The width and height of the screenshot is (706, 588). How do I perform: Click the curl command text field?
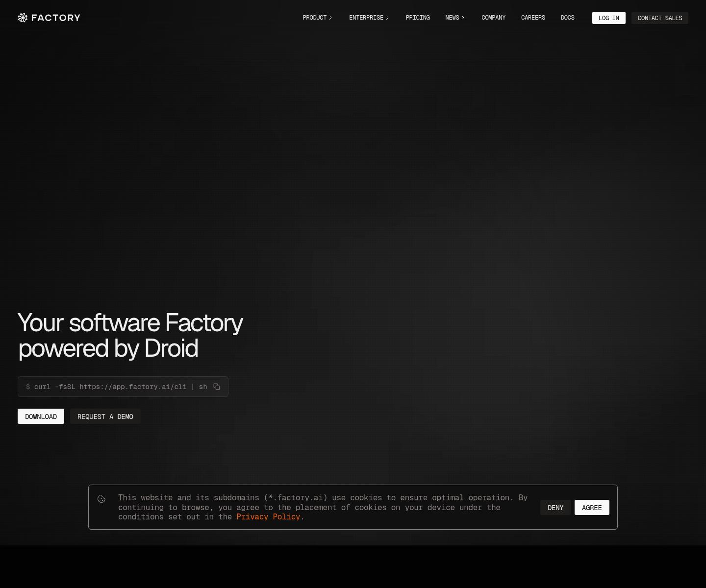coord(123,387)
